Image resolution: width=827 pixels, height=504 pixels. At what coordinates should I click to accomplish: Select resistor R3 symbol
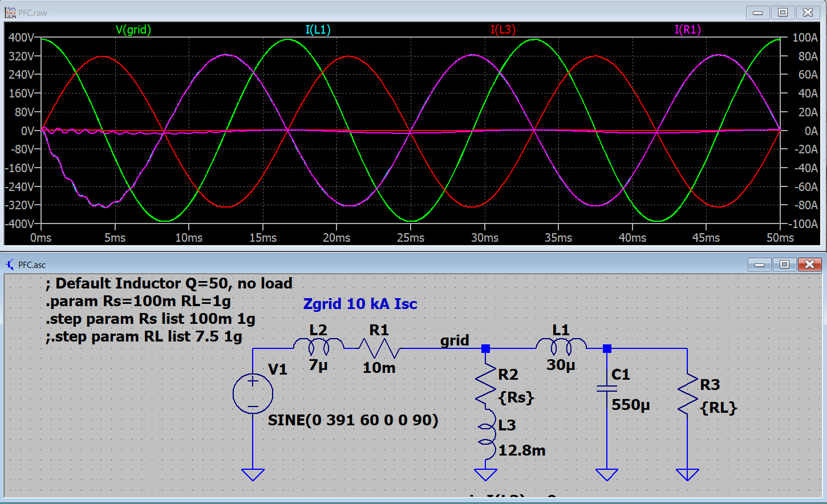688,393
